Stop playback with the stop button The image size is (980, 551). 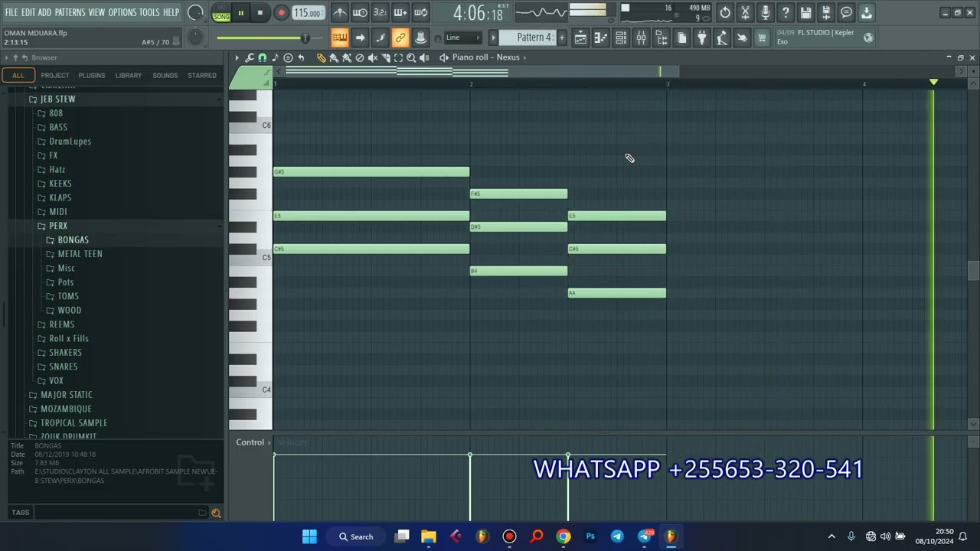(x=260, y=13)
